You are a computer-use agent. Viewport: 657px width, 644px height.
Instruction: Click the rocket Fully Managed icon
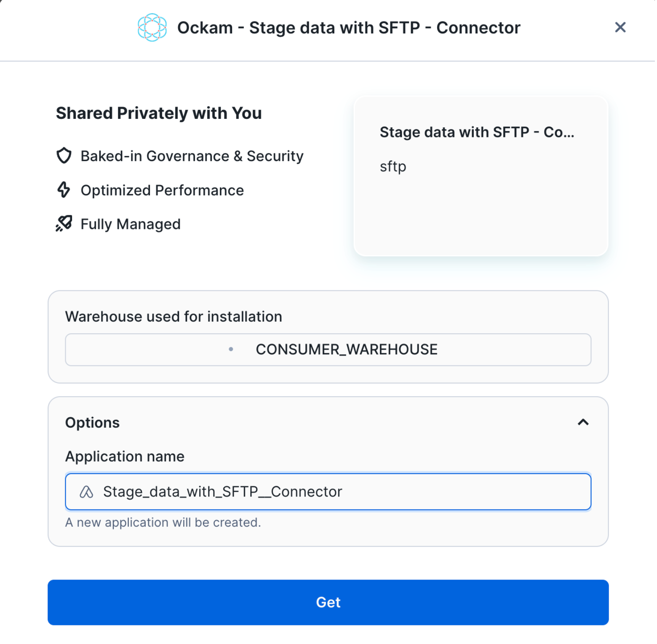point(64,223)
